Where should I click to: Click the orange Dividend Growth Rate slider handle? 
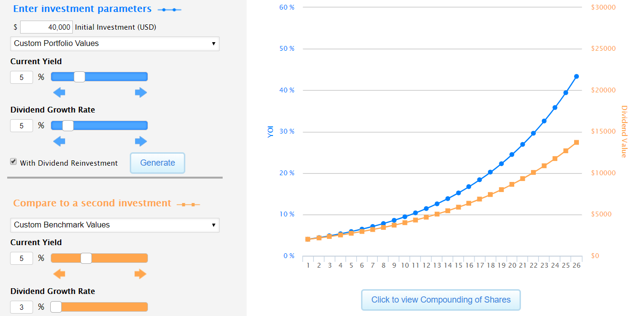(56, 307)
